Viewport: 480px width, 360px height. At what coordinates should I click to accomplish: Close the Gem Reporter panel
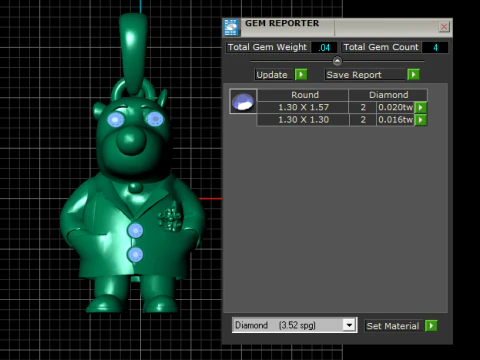[x=444, y=27]
